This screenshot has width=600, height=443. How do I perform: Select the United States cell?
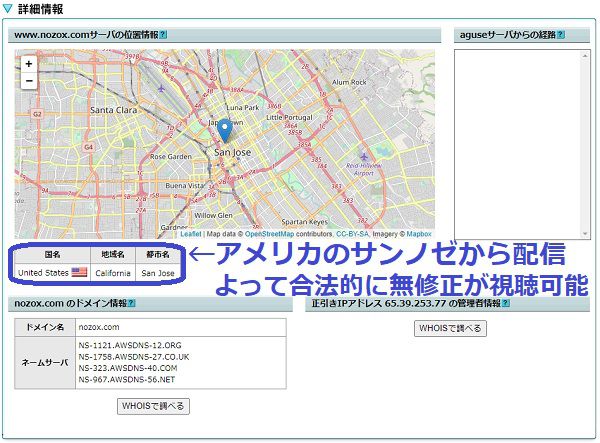(52, 273)
